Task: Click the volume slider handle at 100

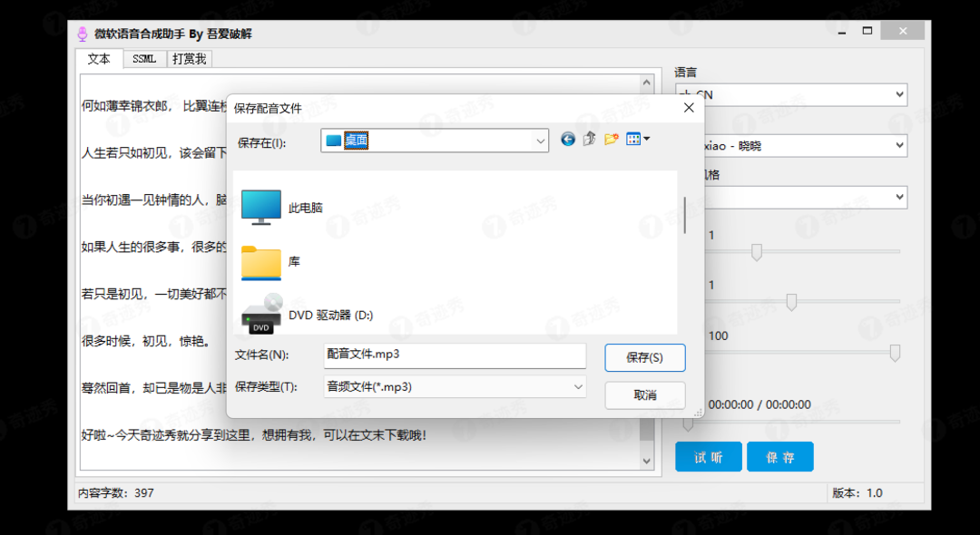Action: pos(895,353)
